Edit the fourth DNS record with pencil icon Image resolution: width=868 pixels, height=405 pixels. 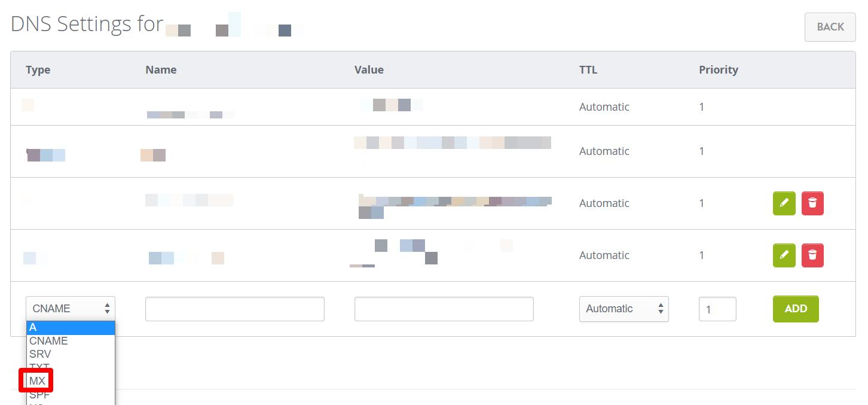point(784,255)
